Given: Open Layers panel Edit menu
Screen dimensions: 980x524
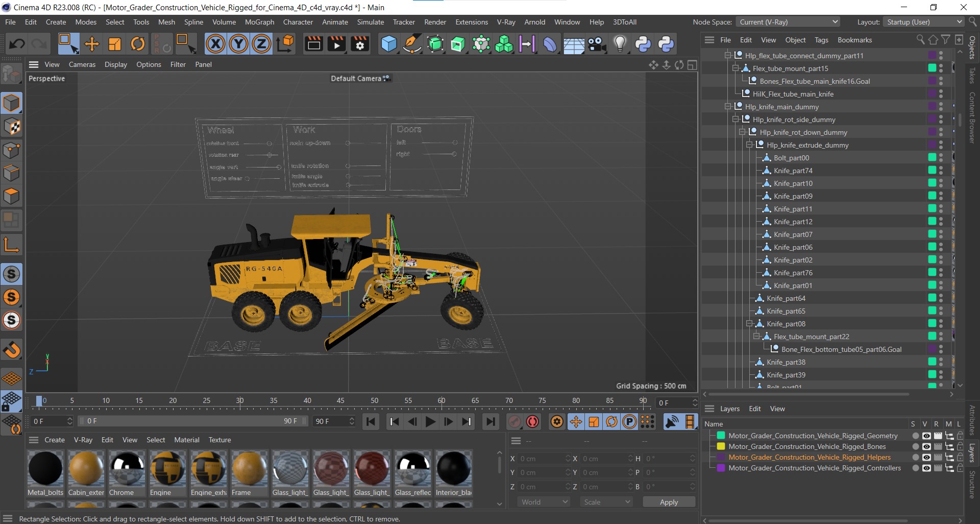Looking at the screenshot, I should click(x=754, y=409).
